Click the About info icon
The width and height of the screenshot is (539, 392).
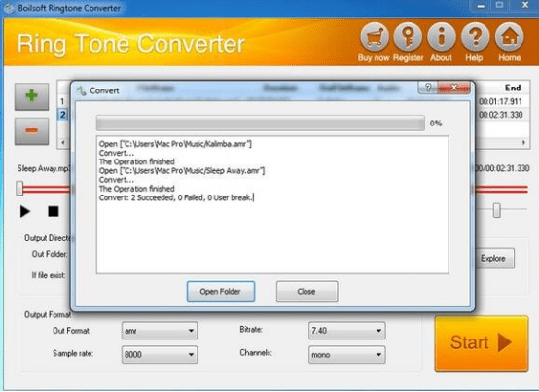442,37
